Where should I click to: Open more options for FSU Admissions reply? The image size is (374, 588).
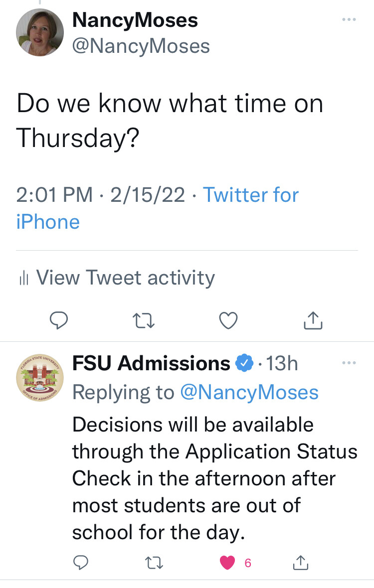click(x=350, y=363)
